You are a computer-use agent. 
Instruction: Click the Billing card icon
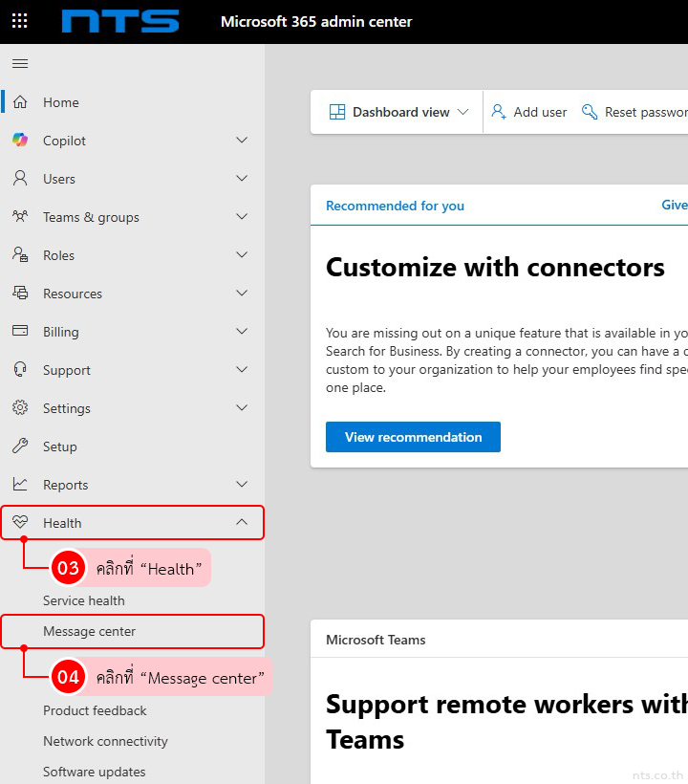(x=20, y=332)
